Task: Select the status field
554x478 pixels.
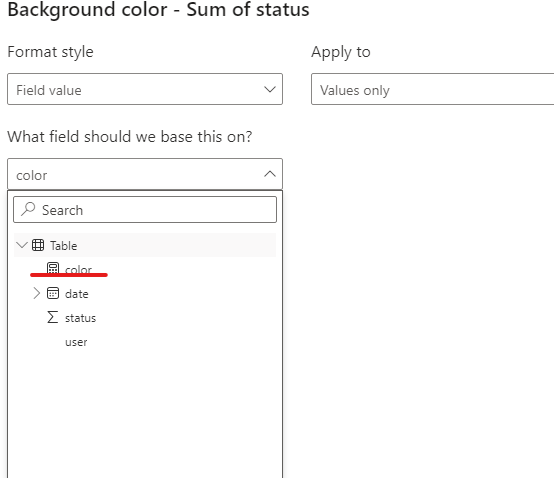Action: tap(81, 318)
